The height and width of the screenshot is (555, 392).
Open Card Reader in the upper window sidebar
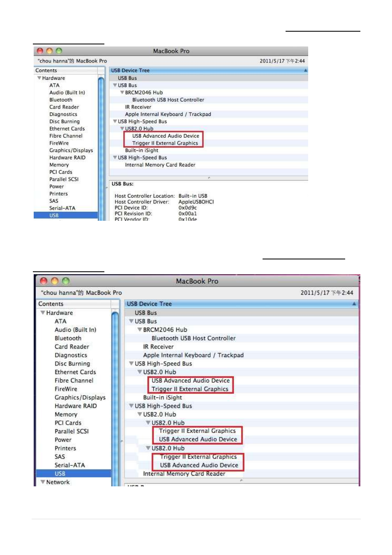64,107
